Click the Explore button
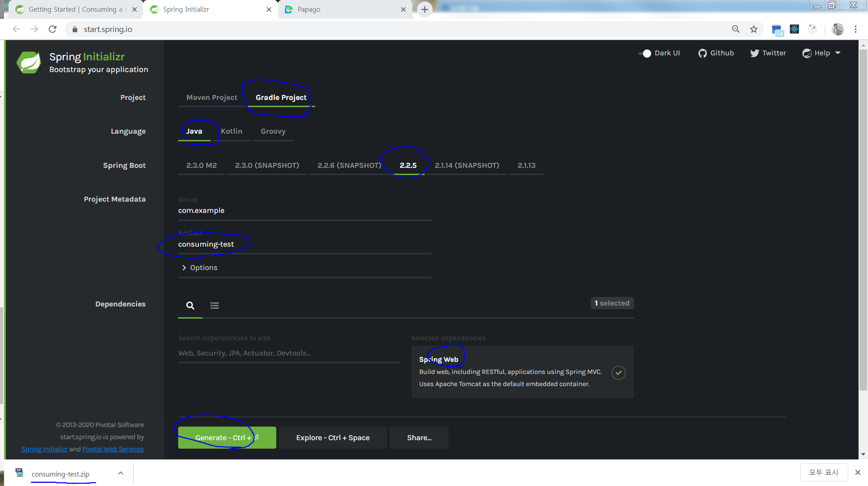Viewport: 868px width, 486px height. click(x=333, y=438)
